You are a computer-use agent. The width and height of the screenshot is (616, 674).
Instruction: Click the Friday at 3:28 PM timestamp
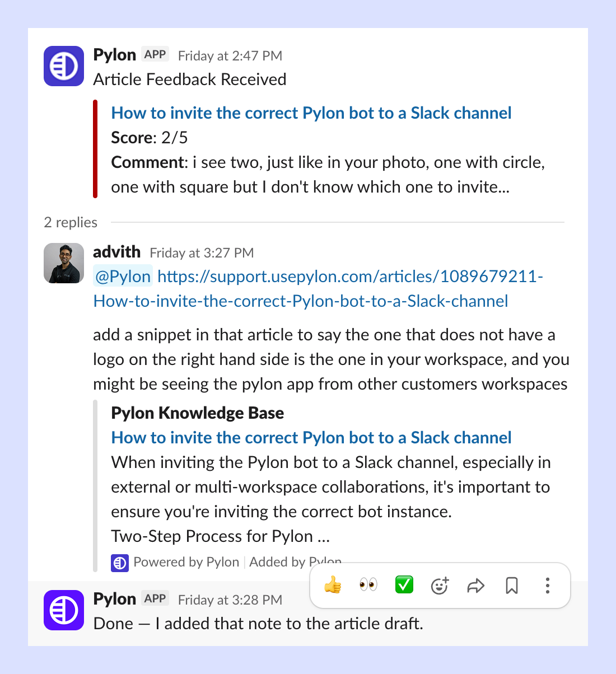click(x=230, y=600)
